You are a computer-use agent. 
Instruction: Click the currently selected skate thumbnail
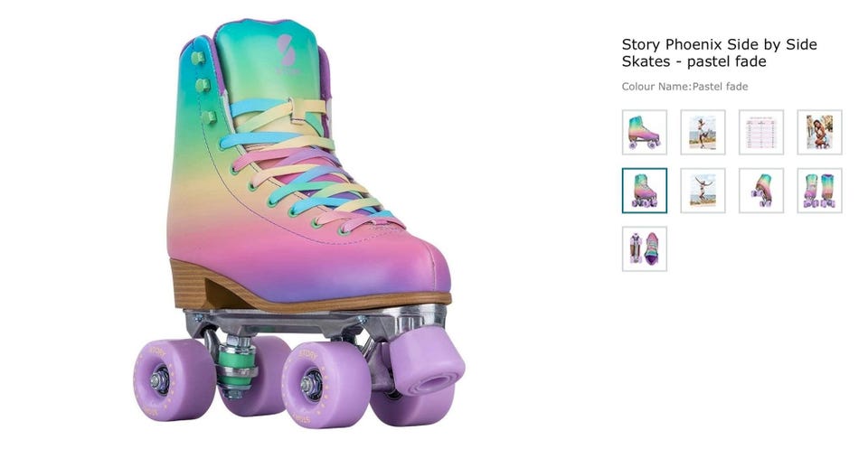click(x=644, y=191)
